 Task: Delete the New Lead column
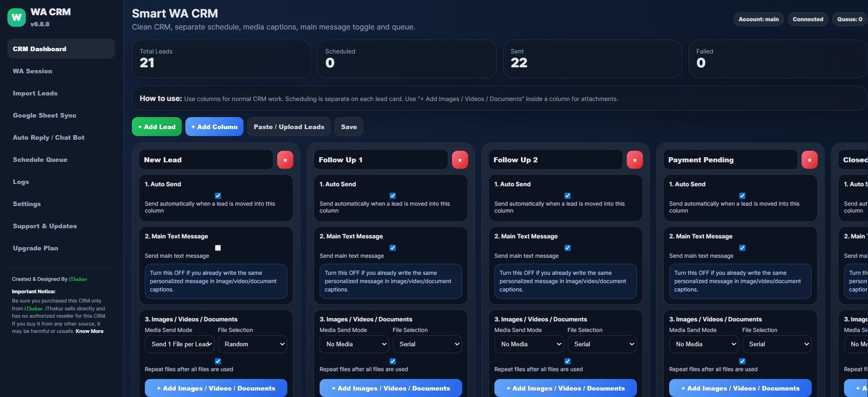285,160
